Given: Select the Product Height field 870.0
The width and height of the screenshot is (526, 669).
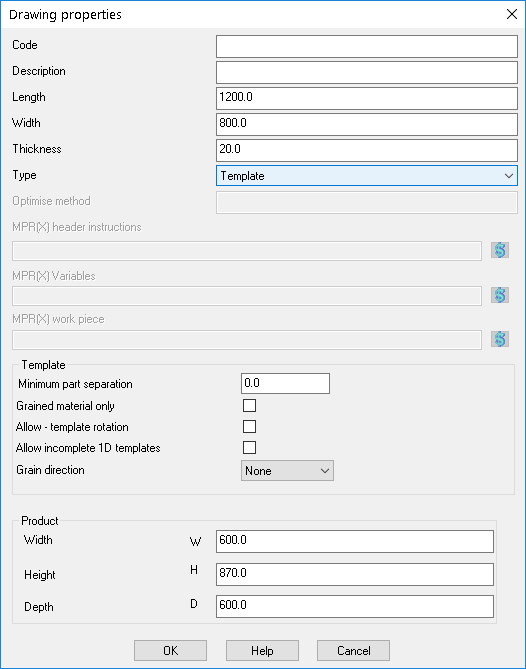Looking at the screenshot, I should pos(355,574).
